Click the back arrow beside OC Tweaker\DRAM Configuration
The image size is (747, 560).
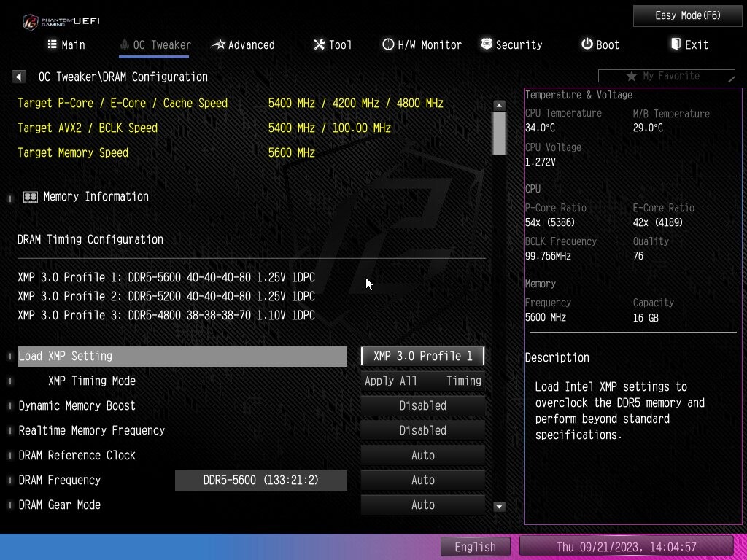pos(19,77)
